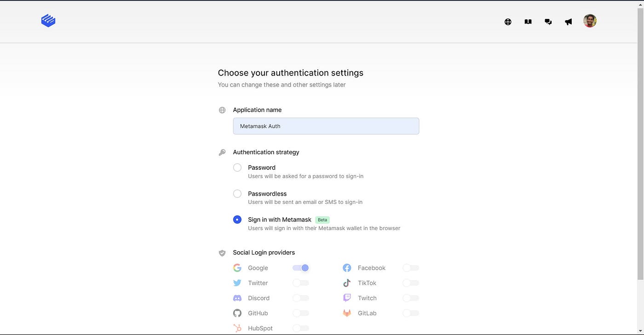Enable the HubSpot login toggle
Viewport: 644px width, 335px height.
tap(301, 328)
